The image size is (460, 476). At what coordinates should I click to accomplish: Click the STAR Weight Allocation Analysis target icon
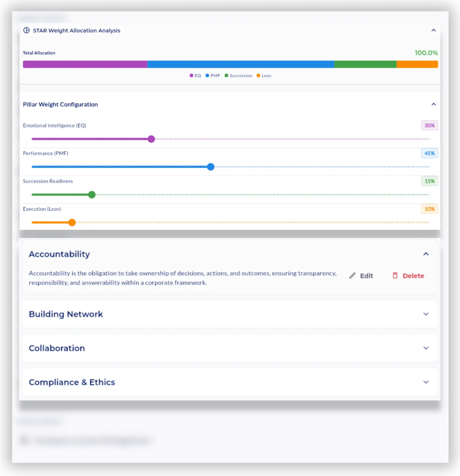26,30
